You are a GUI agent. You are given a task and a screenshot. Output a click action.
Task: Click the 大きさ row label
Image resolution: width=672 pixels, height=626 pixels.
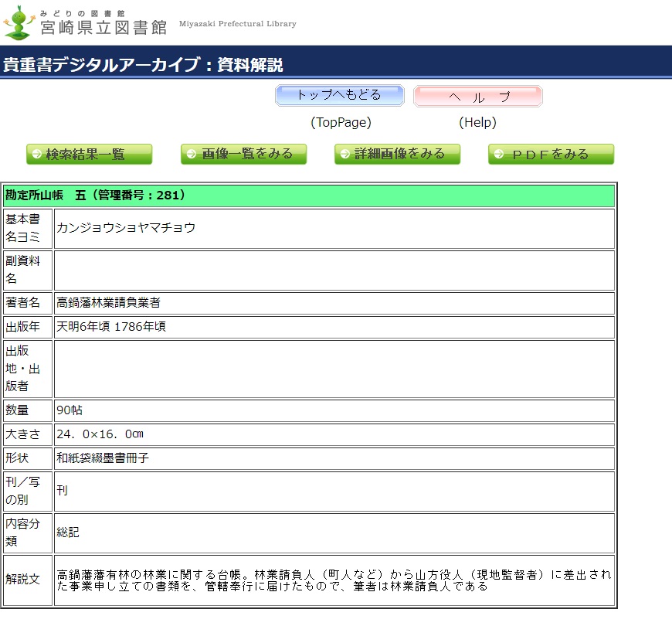28,434
